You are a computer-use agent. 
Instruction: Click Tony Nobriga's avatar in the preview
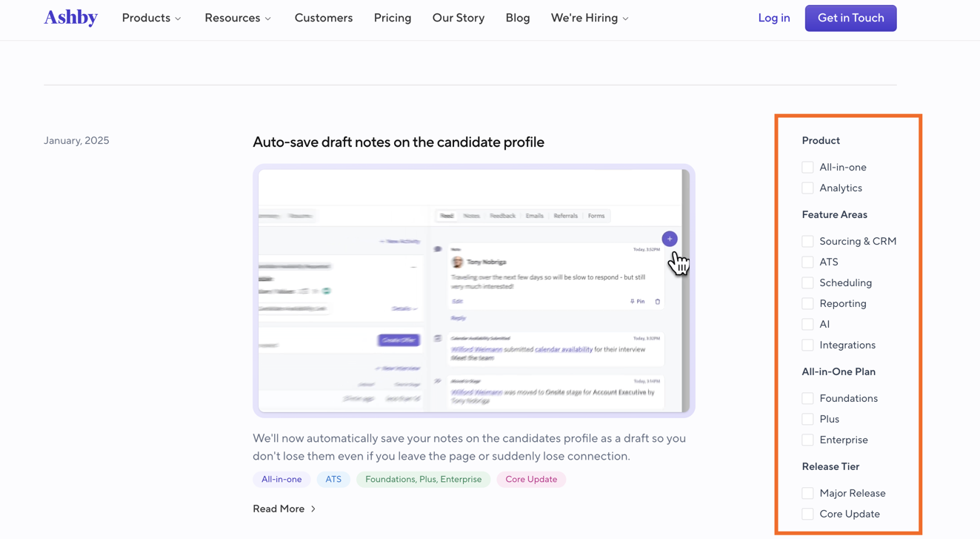click(458, 262)
